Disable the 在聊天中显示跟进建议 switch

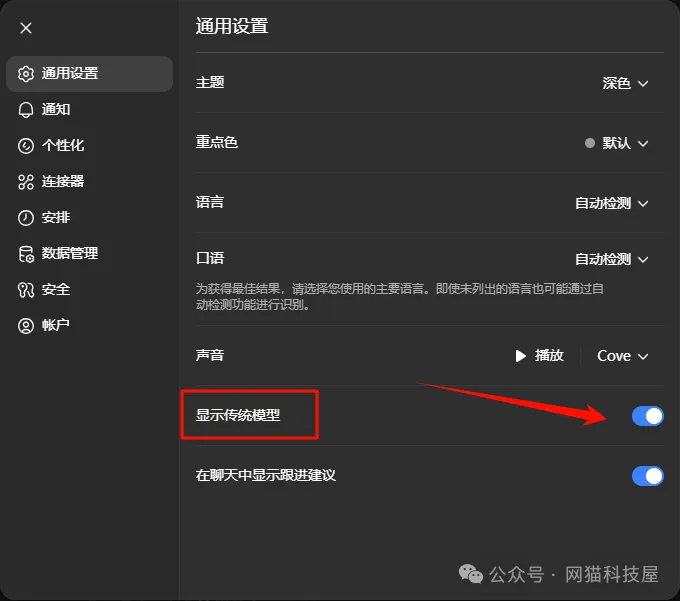click(647, 476)
